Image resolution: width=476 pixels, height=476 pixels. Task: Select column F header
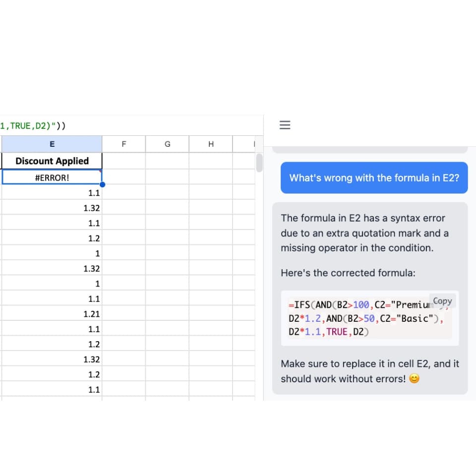(123, 144)
